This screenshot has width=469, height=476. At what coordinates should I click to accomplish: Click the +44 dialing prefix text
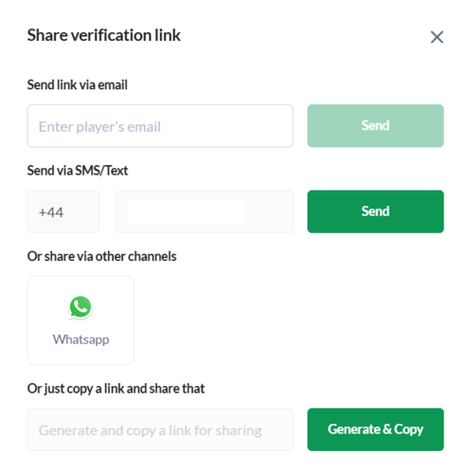(51, 212)
